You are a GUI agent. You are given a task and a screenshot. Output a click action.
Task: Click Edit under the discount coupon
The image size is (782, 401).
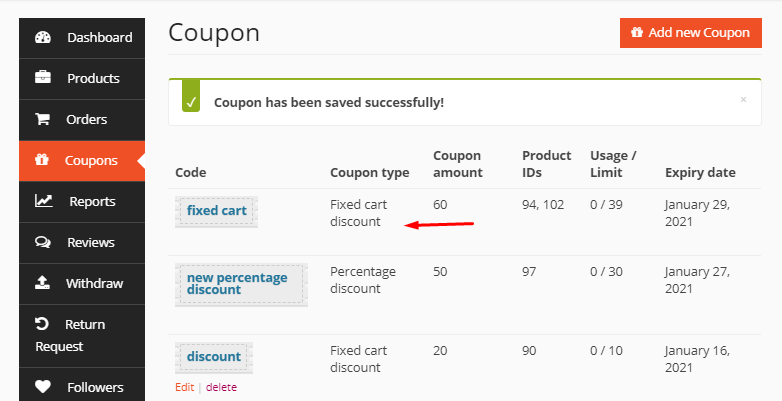click(x=184, y=387)
